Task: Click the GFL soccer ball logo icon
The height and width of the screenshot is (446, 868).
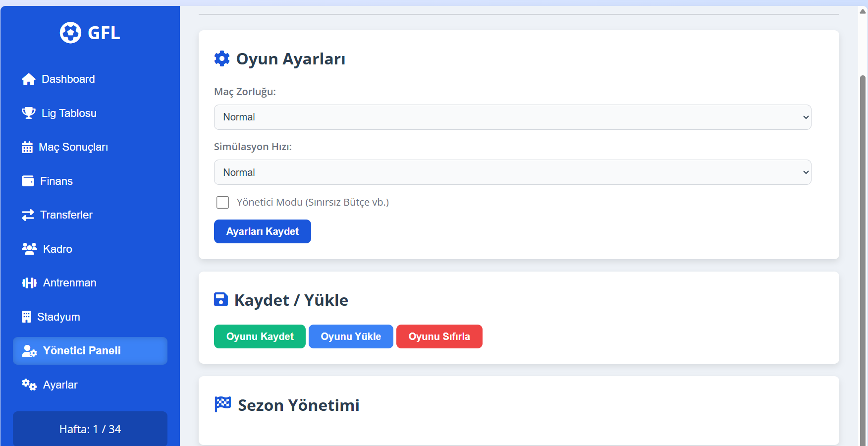Action: [70, 33]
